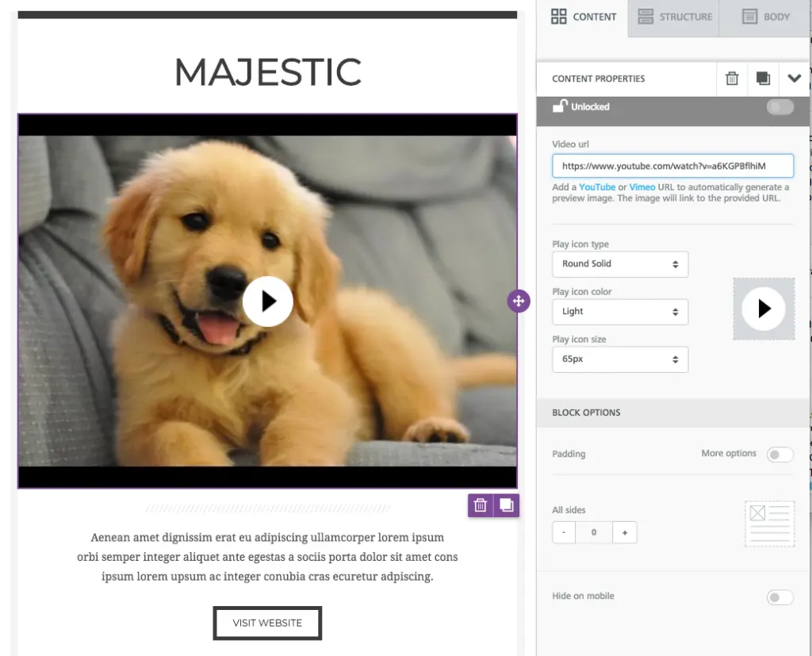Click the play icon preview thumbnail

[764, 309]
